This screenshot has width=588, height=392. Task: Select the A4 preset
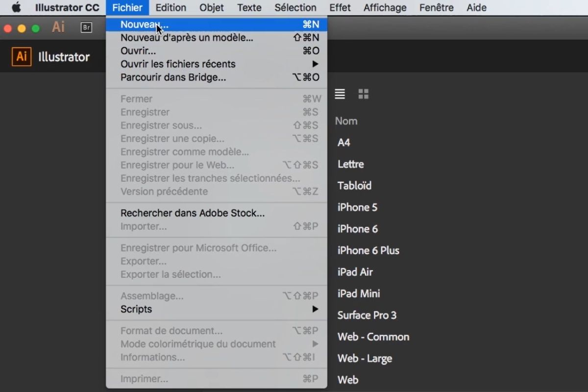(x=344, y=143)
